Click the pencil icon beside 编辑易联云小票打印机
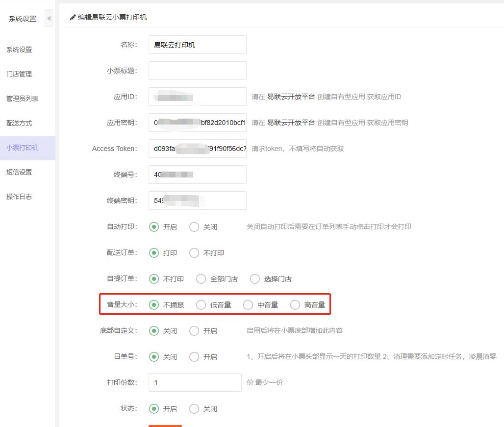Screen dimensions: 504x427 (73, 17)
